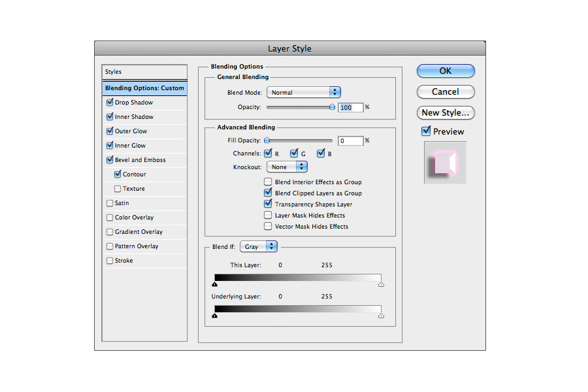Click the OK button
This screenshot has width=588, height=392.
446,71
